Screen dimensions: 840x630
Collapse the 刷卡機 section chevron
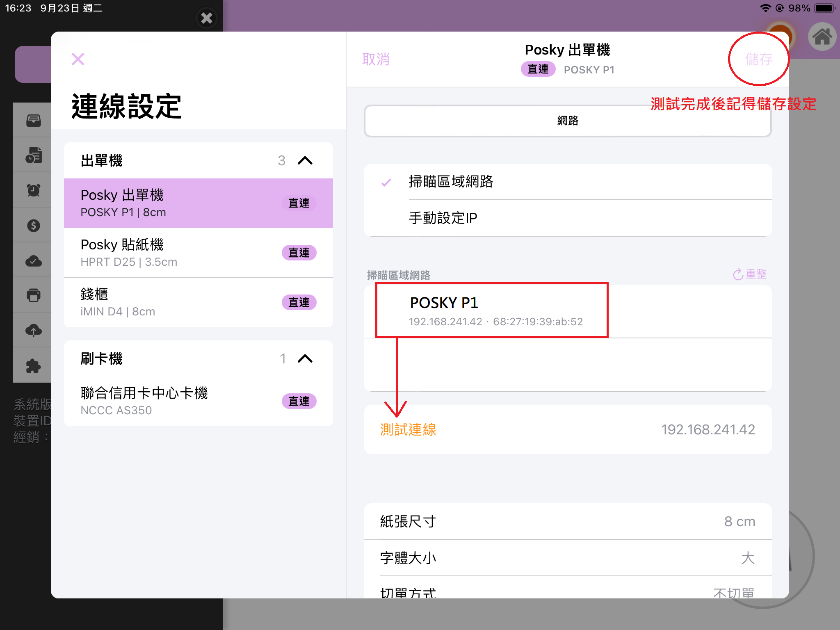[305, 359]
